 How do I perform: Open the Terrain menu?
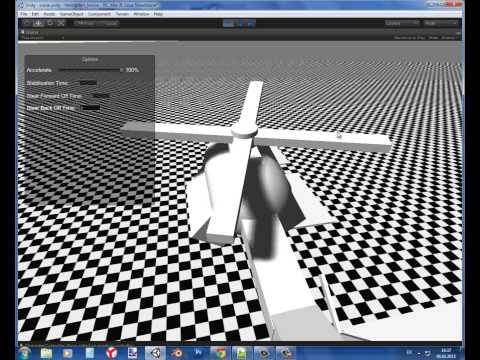122,14
